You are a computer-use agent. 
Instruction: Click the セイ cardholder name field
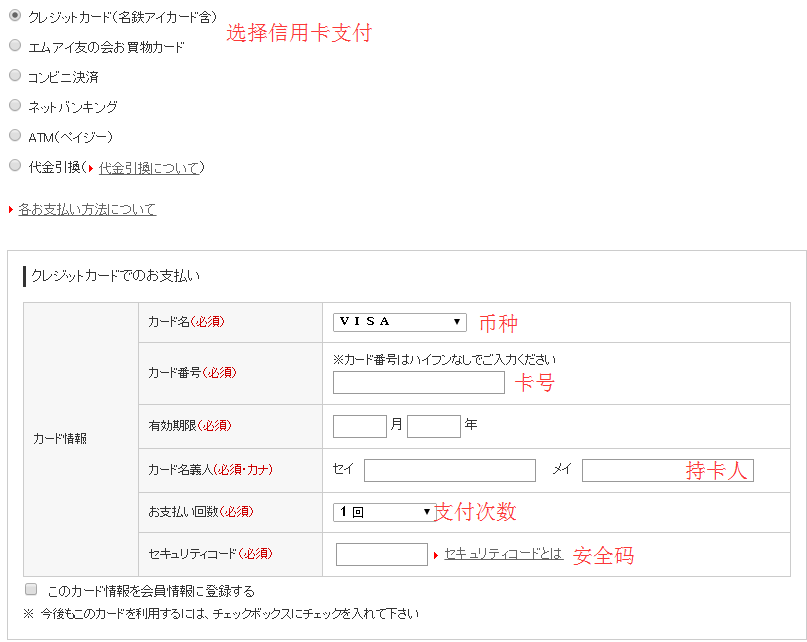click(x=449, y=470)
